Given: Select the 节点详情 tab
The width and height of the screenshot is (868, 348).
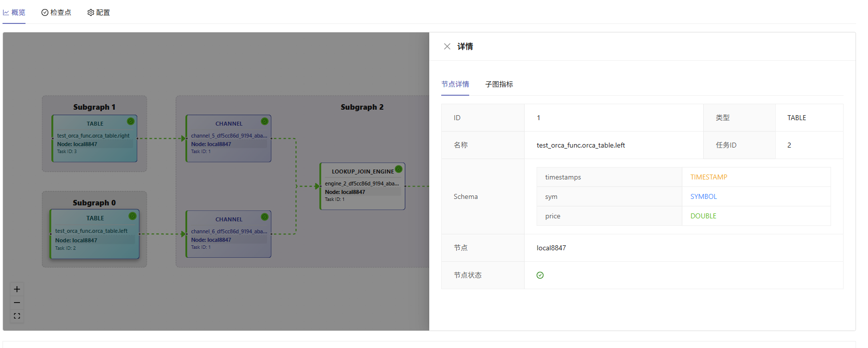Looking at the screenshot, I should [x=455, y=84].
